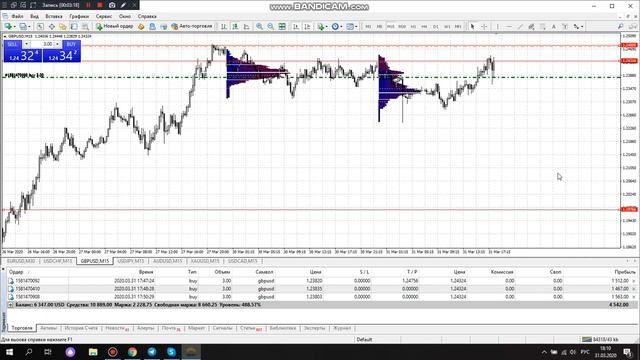Select the text label tool

(565, 27)
